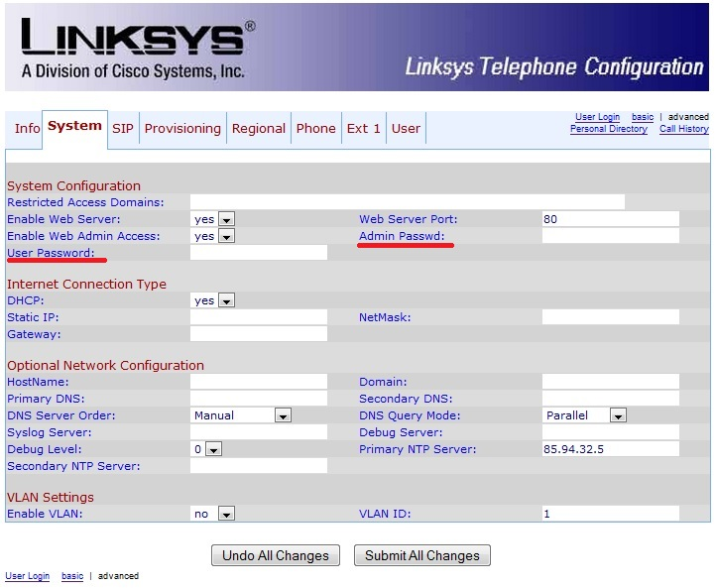
Task: Click the Admin Passwd input field
Action: [611, 236]
